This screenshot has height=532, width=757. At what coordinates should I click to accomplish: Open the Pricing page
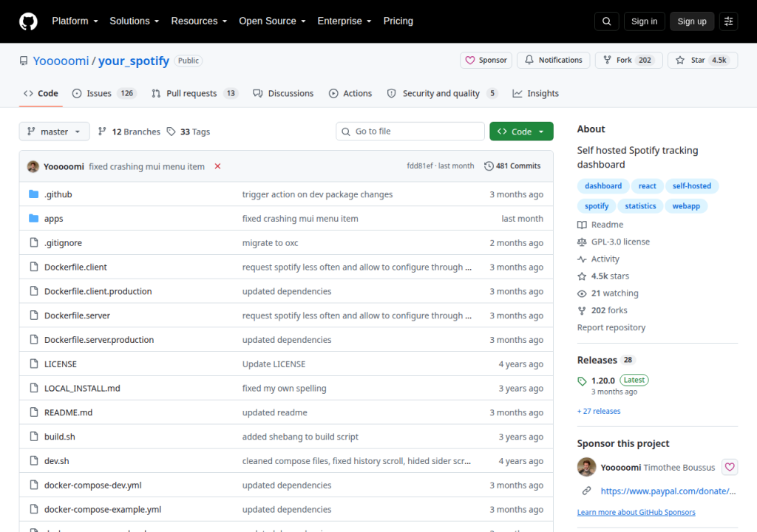(398, 21)
